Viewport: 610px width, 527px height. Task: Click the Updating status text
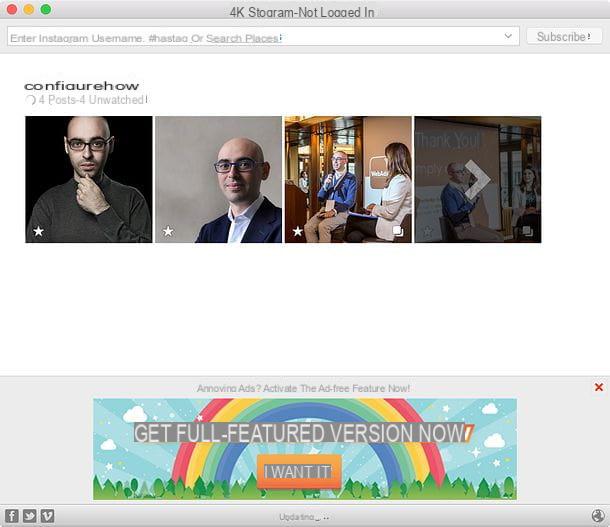[304, 517]
